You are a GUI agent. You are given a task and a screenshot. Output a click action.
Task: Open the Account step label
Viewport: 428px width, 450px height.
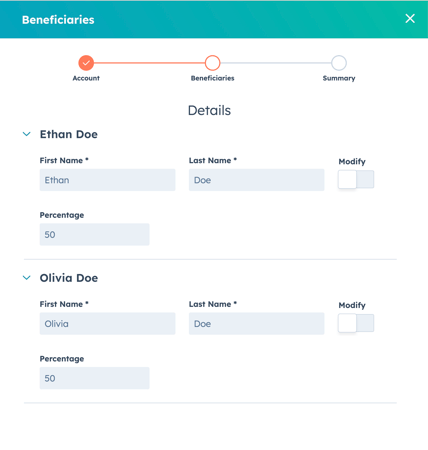pos(86,78)
